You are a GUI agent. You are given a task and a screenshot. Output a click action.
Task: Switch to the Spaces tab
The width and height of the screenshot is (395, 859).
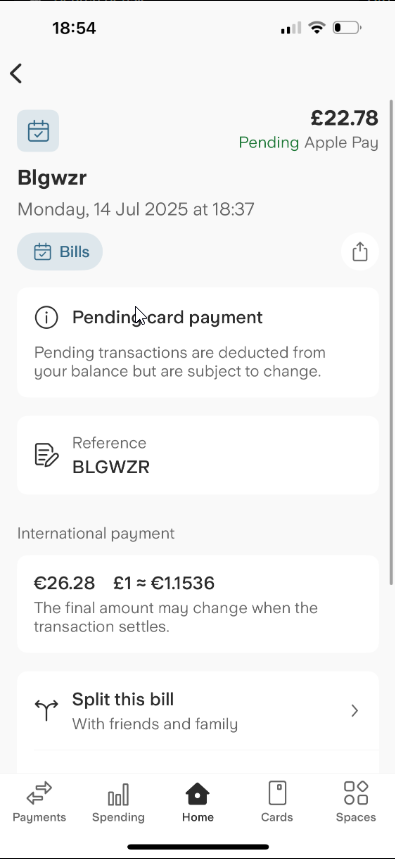[356, 802]
